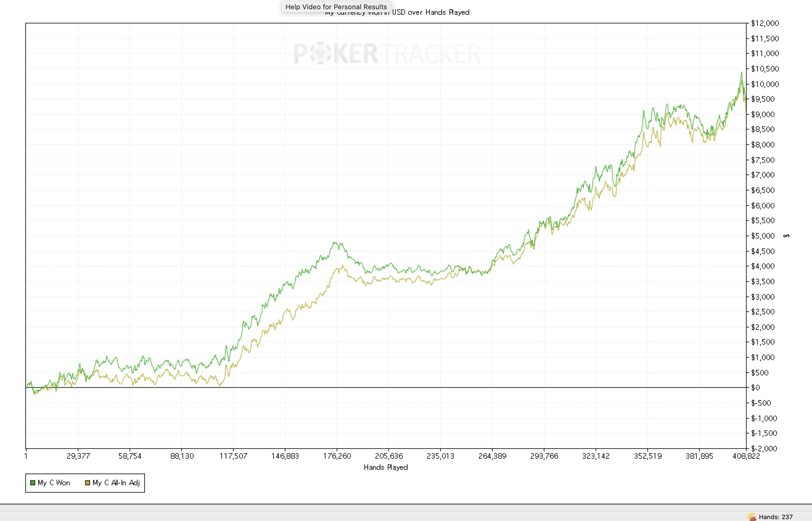Click the $11,500 y-axis label
The image size is (812, 521).
coord(765,38)
